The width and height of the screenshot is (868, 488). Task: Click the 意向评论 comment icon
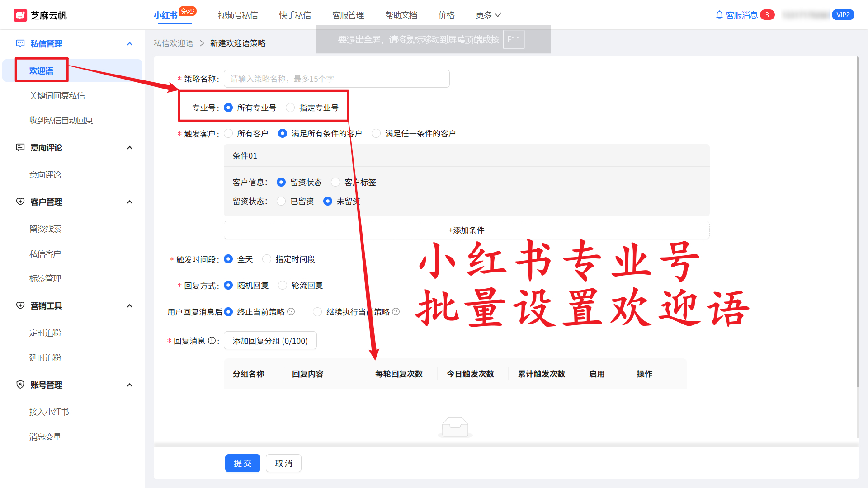[x=20, y=147]
